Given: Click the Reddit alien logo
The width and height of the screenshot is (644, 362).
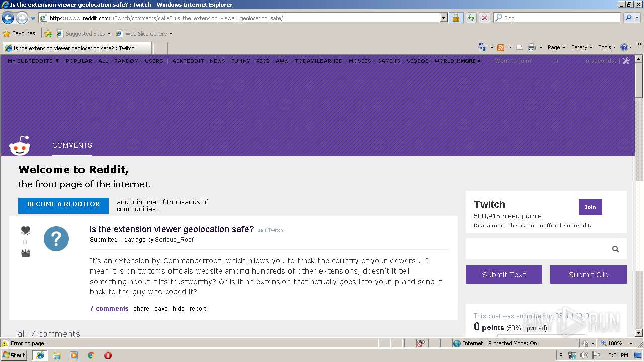Looking at the screenshot, I should pos(20,146).
